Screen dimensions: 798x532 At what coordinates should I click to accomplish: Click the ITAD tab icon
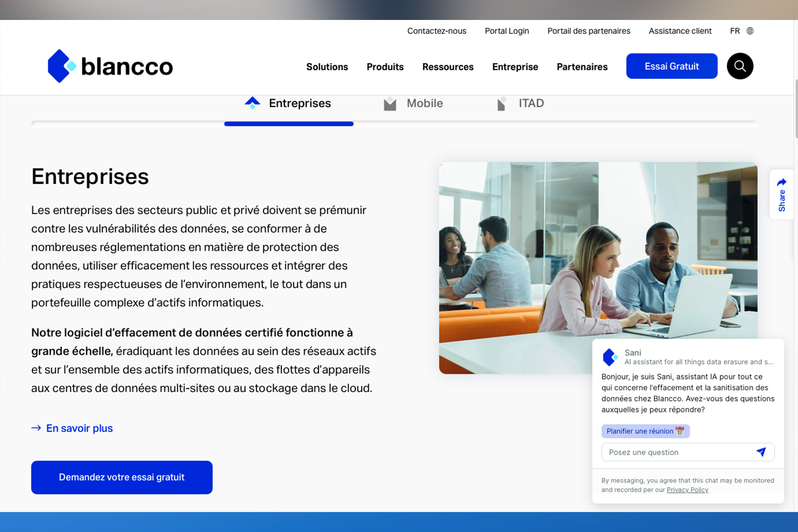(502, 103)
